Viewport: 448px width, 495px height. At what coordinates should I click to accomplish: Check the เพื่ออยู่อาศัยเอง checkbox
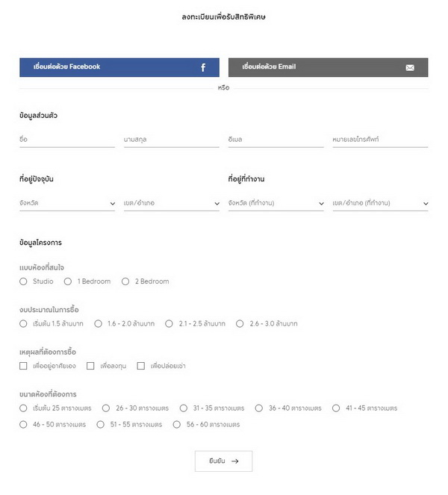(24, 366)
